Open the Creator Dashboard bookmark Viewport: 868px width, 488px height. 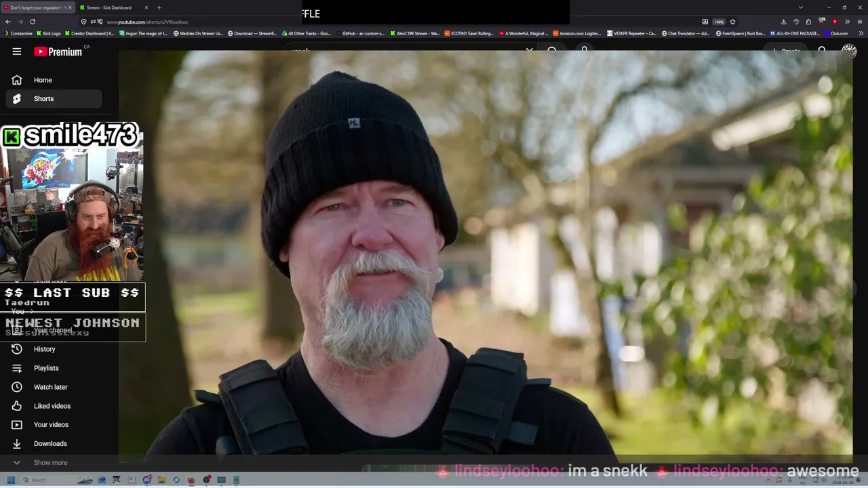coord(90,33)
